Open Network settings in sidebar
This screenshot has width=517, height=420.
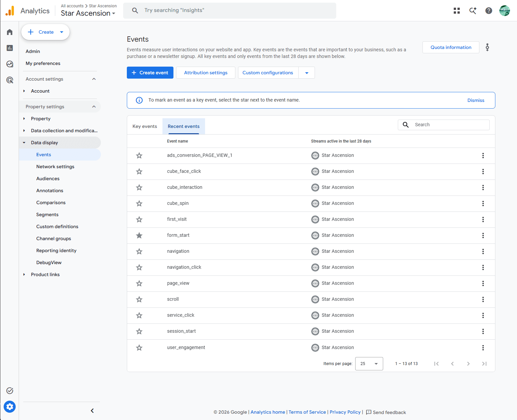tap(55, 167)
